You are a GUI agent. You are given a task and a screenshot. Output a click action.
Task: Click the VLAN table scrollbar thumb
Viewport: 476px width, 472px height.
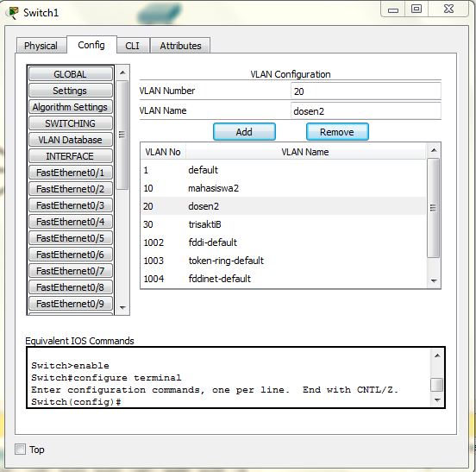(434, 208)
